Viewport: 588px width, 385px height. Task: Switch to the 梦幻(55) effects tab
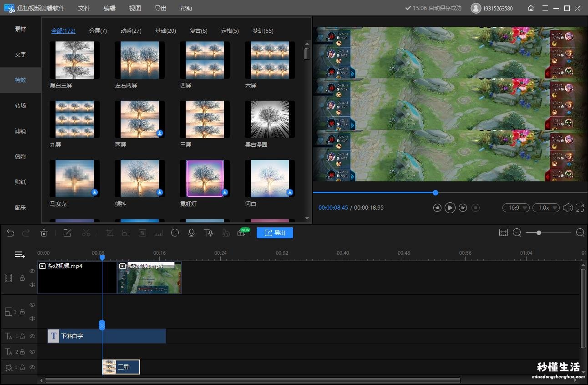(x=263, y=31)
